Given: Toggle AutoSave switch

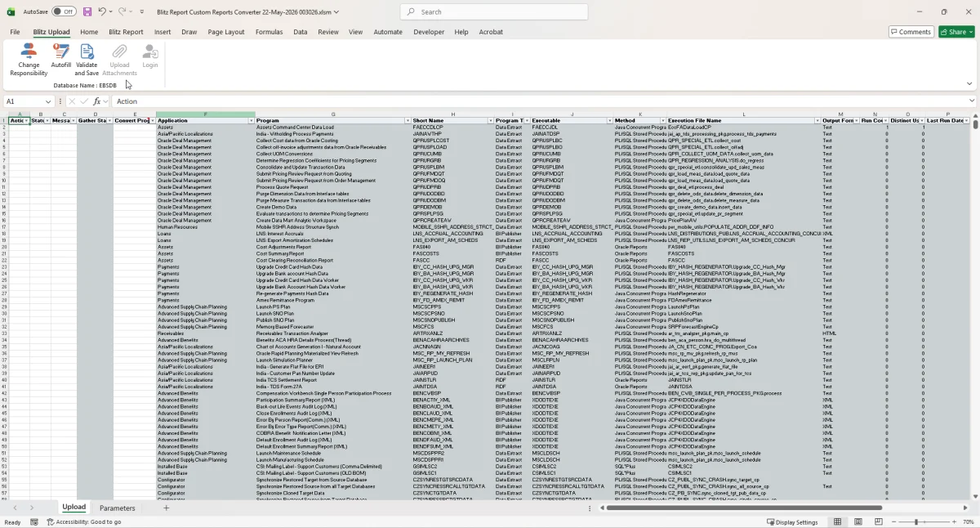Looking at the screenshot, I should [64, 12].
